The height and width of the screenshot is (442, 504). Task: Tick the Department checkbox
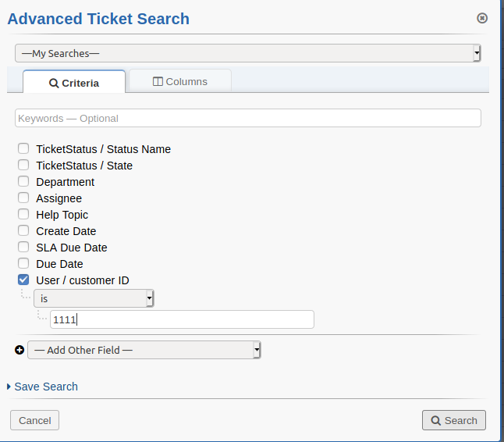click(23, 181)
